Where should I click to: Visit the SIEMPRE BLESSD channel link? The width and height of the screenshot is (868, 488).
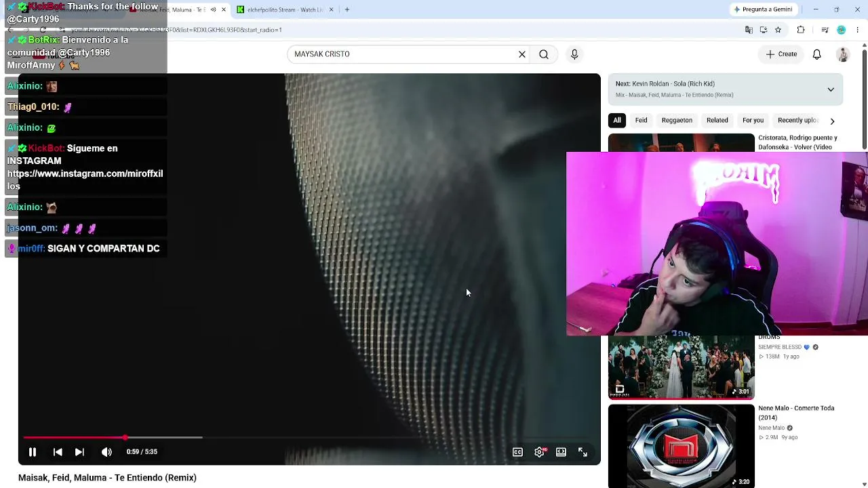780,348
